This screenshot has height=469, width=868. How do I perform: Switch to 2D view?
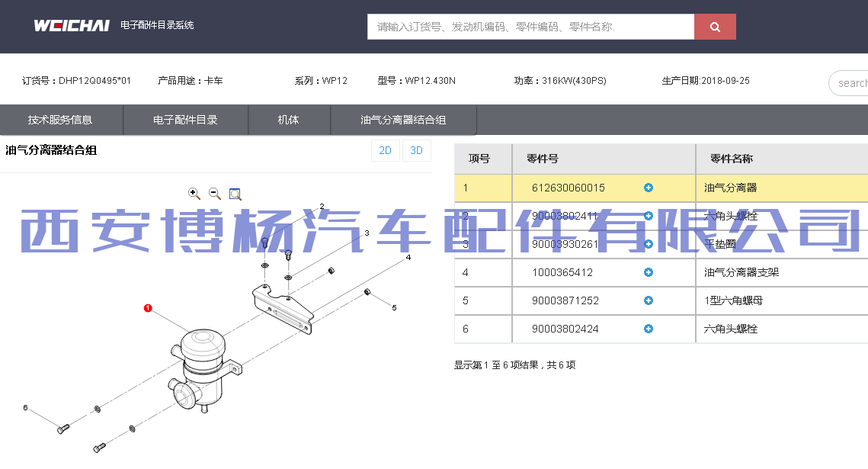click(x=386, y=151)
